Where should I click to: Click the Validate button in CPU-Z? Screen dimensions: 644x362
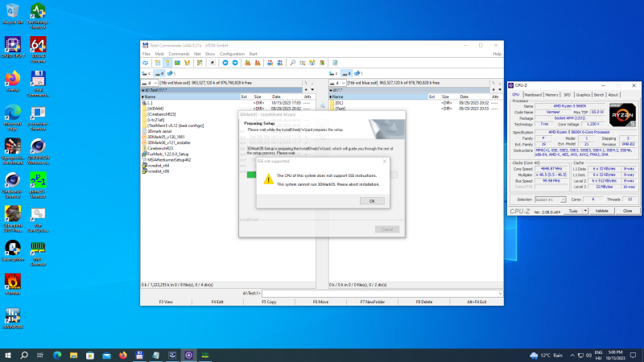[x=602, y=211]
